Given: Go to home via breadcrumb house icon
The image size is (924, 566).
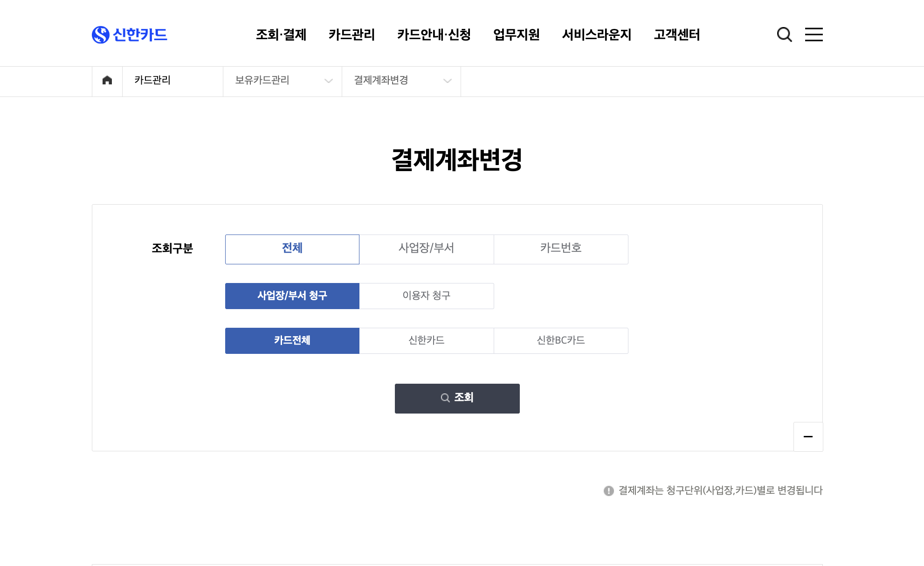Looking at the screenshot, I should point(107,80).
